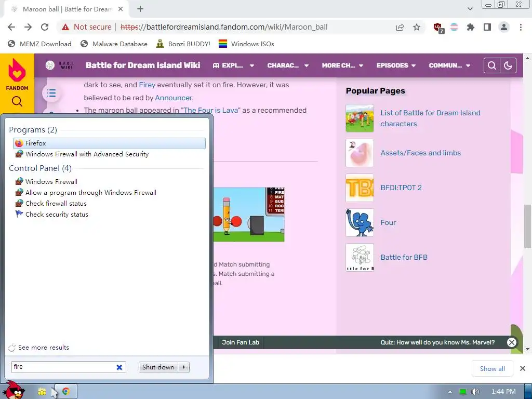The image size is (532, 399).
Task: Open the tab search chevron
Action: click(x=470, y=9)
